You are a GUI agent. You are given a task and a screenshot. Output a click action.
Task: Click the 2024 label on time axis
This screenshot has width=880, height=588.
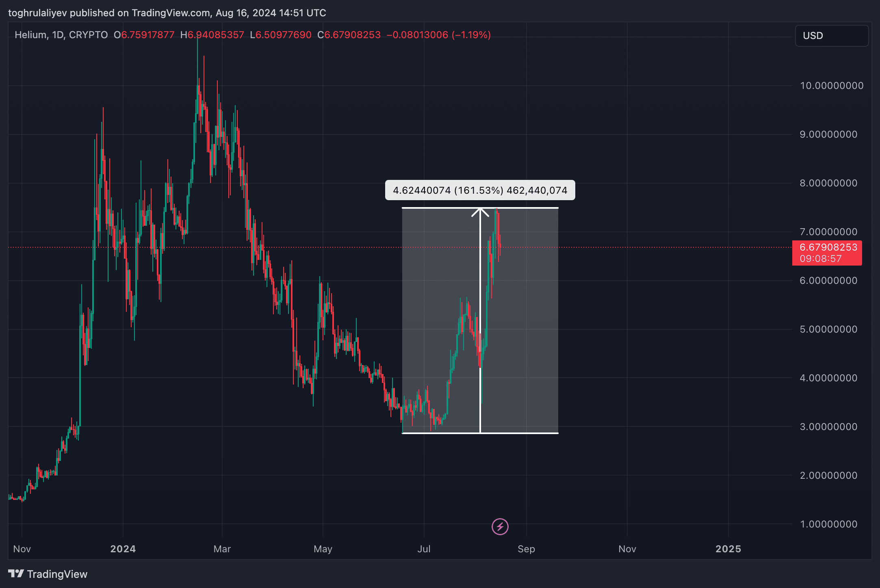pyautogui.click(x=123, y=549)
